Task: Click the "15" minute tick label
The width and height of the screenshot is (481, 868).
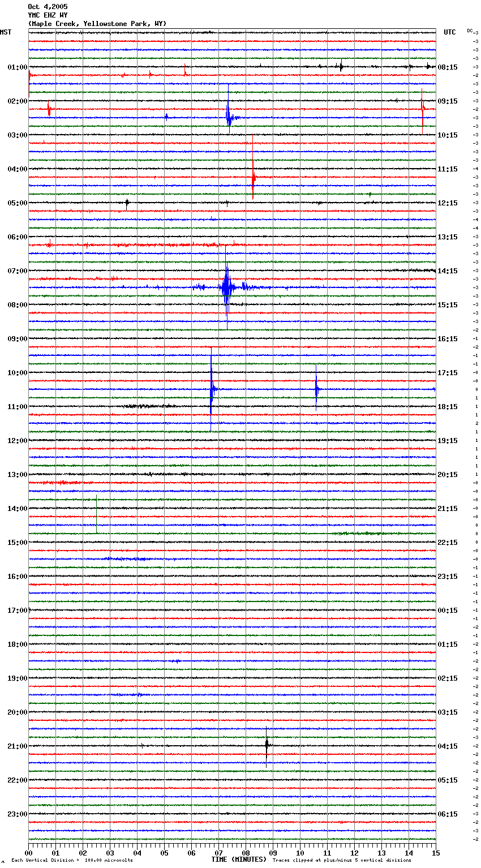Action: pos(435,853)
